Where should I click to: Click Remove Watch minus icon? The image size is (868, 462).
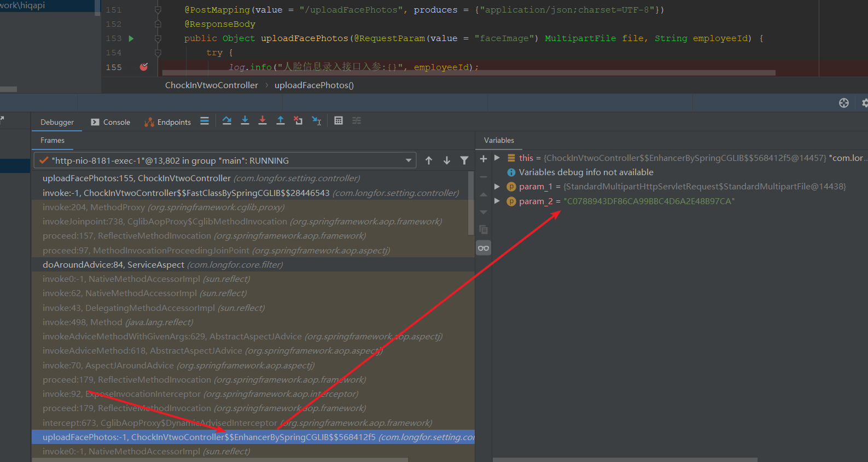coord(483,177)
